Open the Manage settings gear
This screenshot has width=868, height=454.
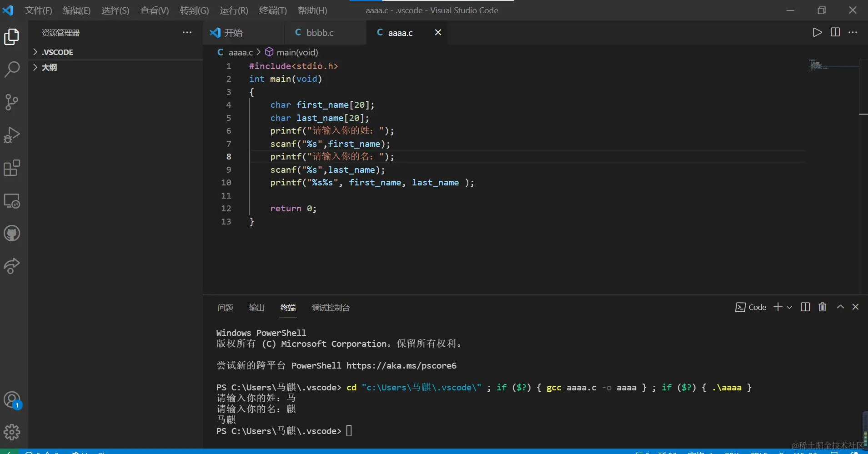click(12, 432)
